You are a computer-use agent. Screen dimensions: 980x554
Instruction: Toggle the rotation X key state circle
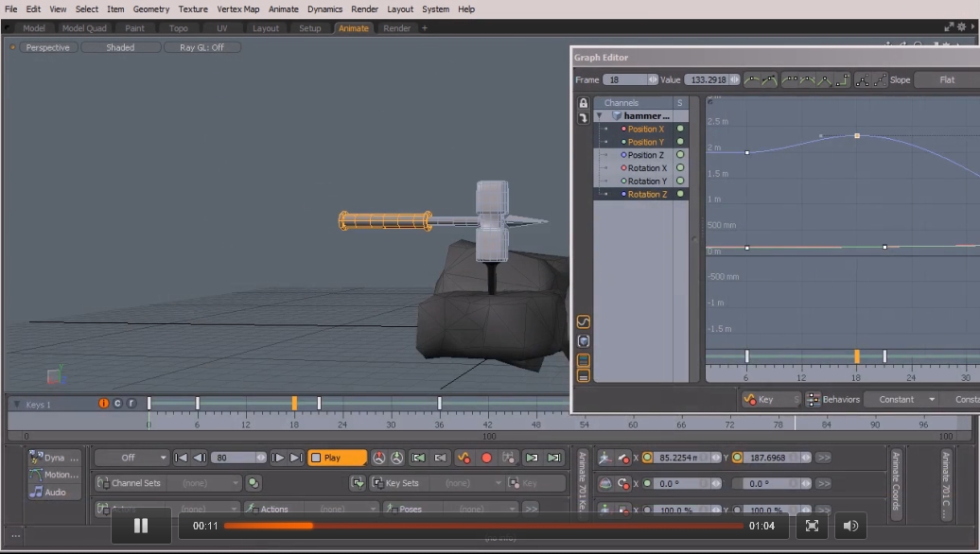(647, 483)
